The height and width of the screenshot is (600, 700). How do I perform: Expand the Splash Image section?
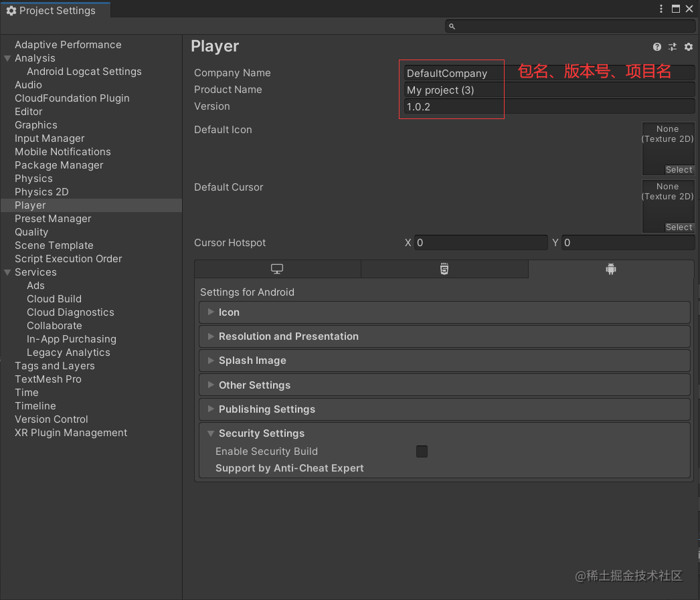[x=444, y=361]
